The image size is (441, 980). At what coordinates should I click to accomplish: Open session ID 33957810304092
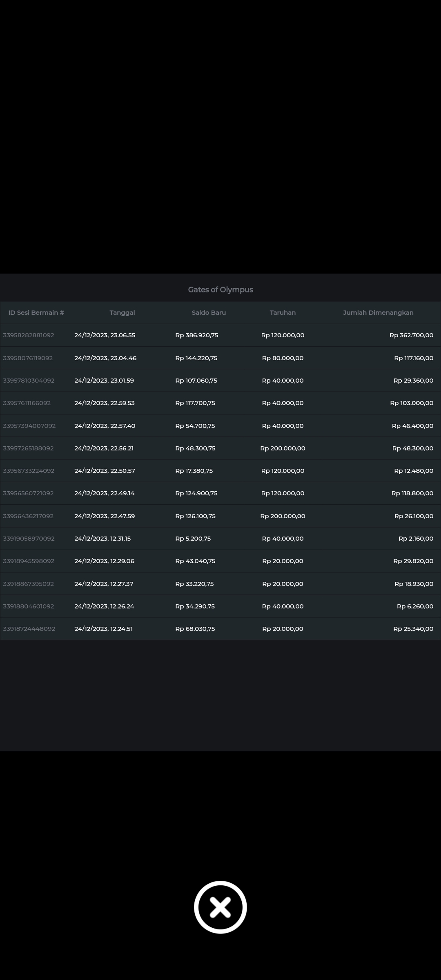click(29, 381)
